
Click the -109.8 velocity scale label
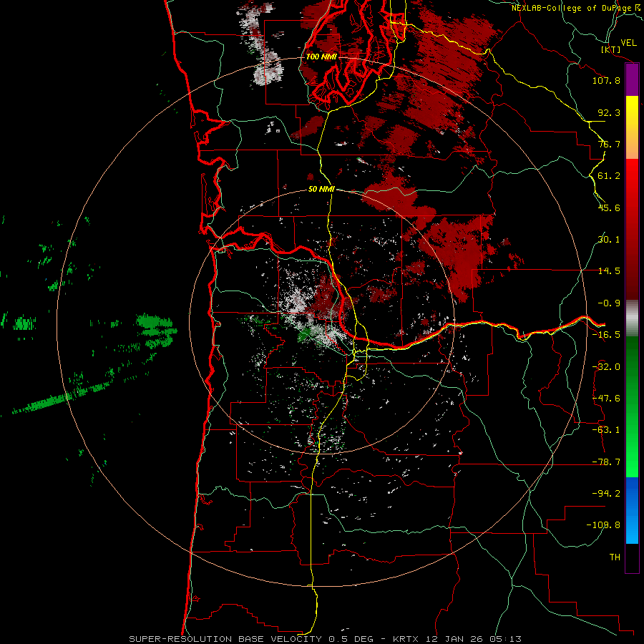click(603, 525)
